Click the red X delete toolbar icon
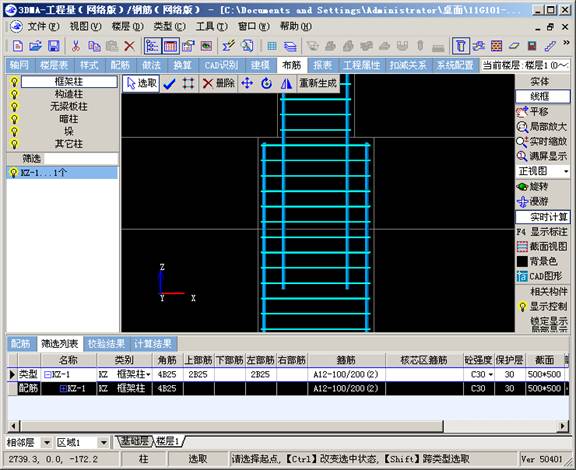Screen dimensions: 576x470 [x=129, y=46]
